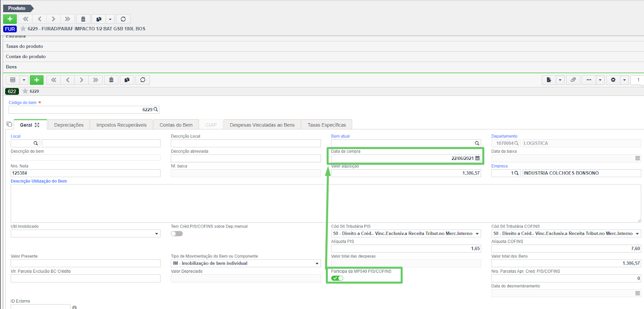The image size is (644, 309).
Task: Follow Descrição Utilização do Bem link
Action: click(39, 181)
